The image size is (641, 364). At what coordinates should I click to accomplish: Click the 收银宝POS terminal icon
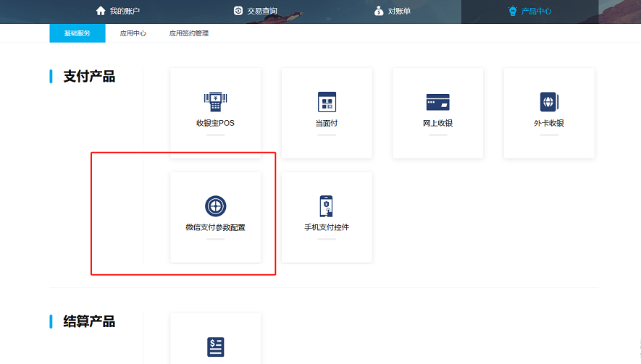pyautogui.click(x=215, y=101)
